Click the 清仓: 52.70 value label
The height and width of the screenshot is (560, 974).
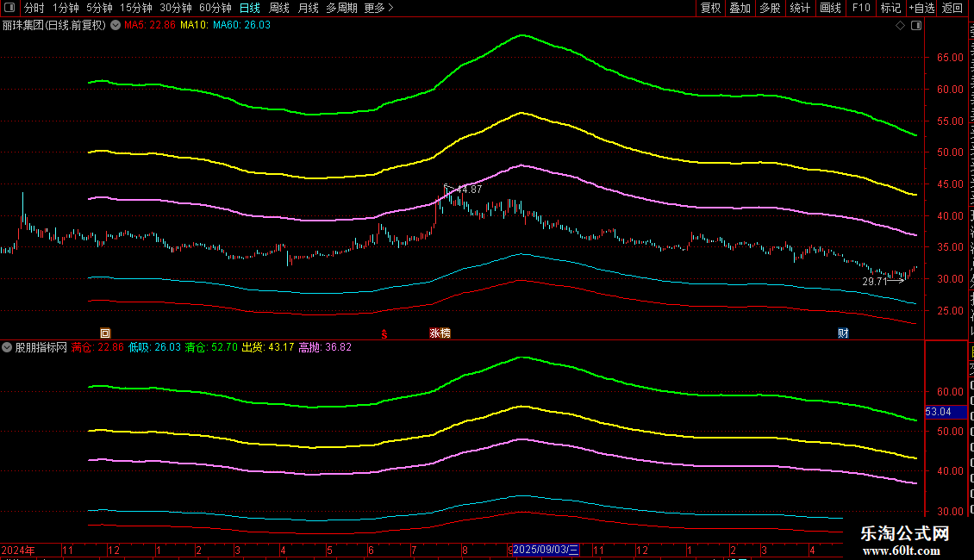[x=211, y=348]
